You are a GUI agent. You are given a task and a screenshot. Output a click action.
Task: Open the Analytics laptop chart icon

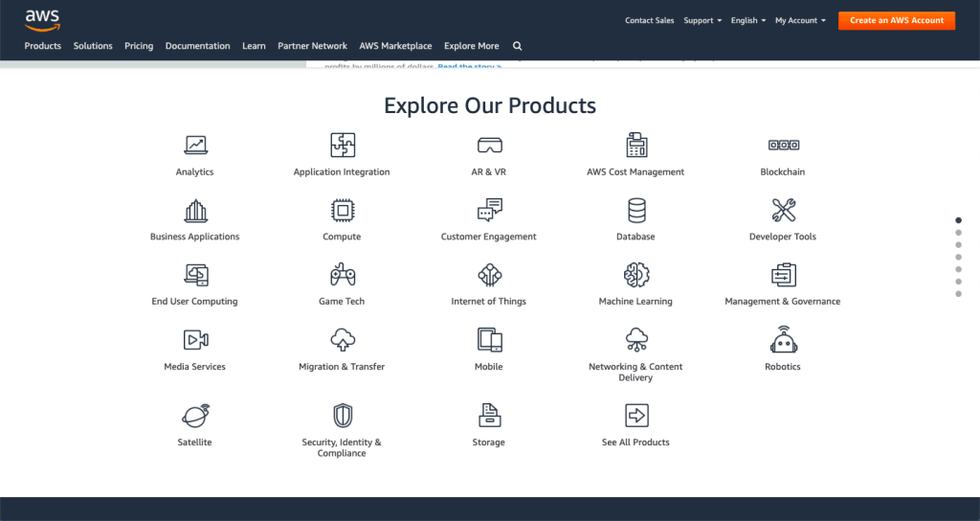pyautogui.click(x=195, y=146)
